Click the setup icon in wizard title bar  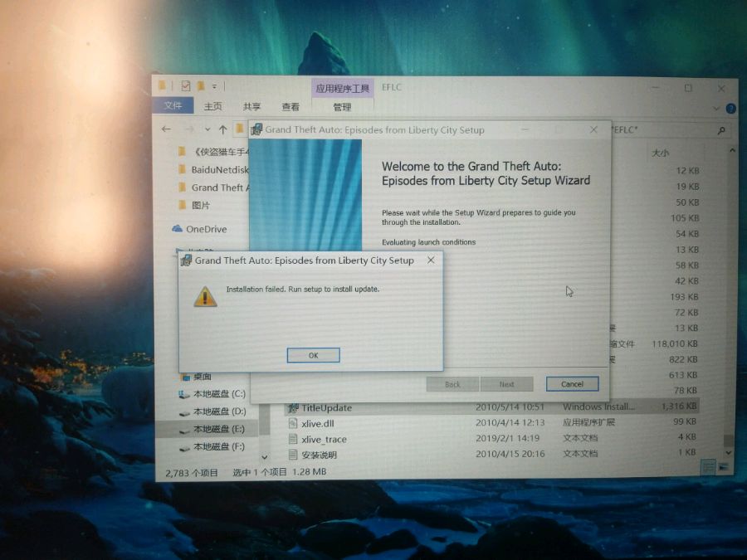[x=256, y=129]
